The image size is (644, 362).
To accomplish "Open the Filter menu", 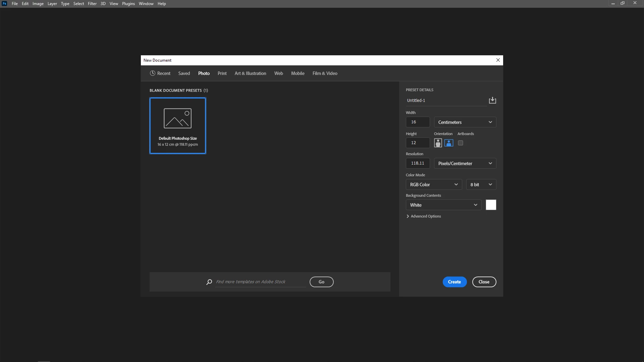I will tap(92, 3).
